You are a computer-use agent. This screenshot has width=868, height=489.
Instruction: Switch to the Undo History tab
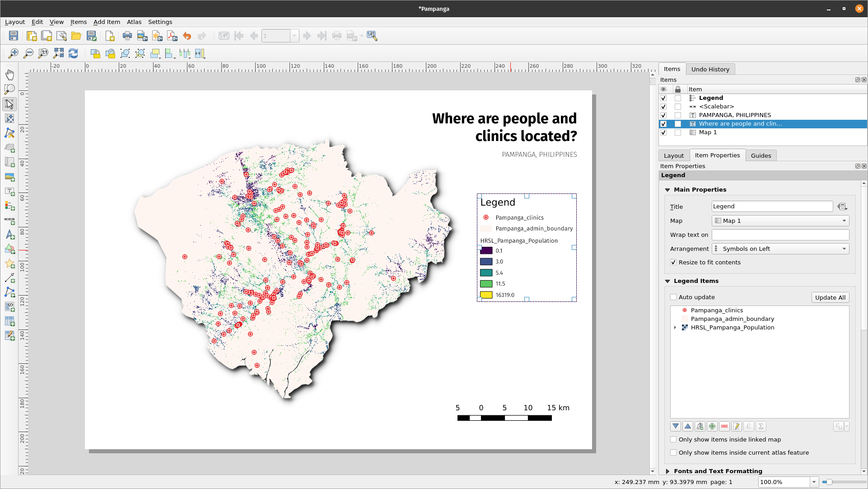(x=710, y=69)
